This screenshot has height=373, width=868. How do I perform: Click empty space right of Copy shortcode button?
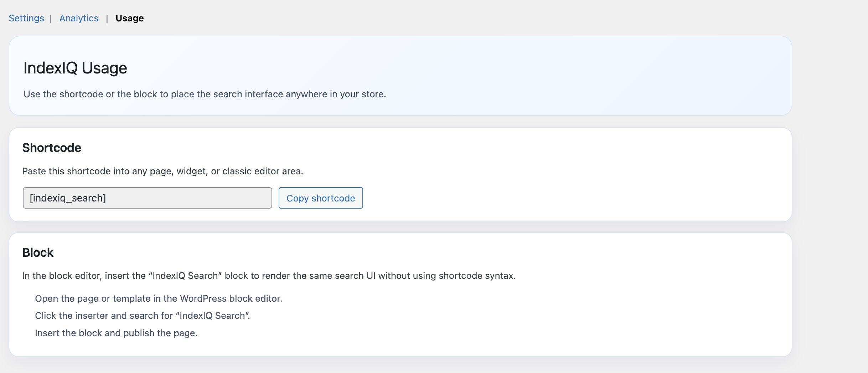pos(534,198)
